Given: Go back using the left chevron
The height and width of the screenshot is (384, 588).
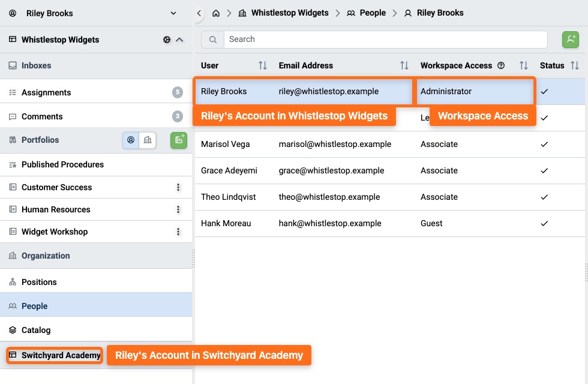Looking at the screenshot, I should point(199,13).
